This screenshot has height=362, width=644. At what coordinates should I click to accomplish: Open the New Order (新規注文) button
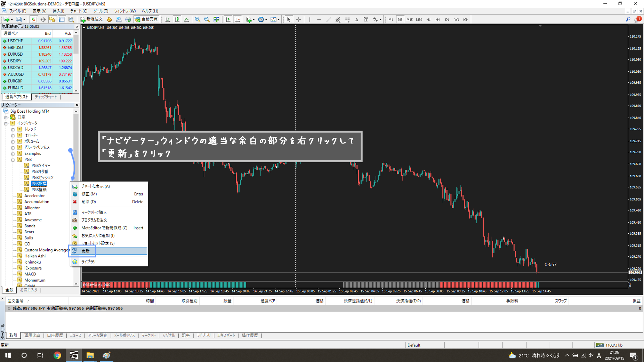91,20
